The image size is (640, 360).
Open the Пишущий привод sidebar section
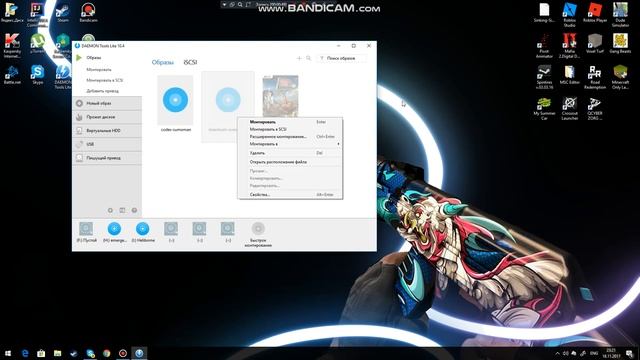(x=107, y=158)
